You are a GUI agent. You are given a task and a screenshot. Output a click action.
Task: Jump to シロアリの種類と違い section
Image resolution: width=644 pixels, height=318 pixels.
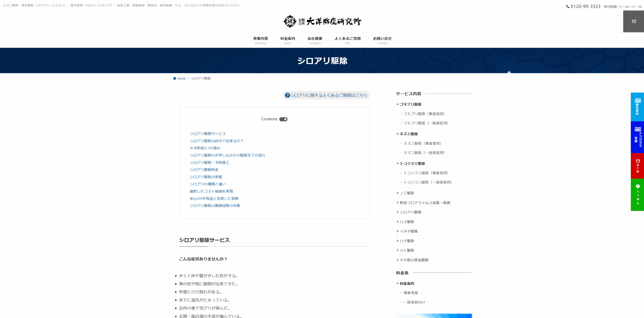tap(208, 184)
